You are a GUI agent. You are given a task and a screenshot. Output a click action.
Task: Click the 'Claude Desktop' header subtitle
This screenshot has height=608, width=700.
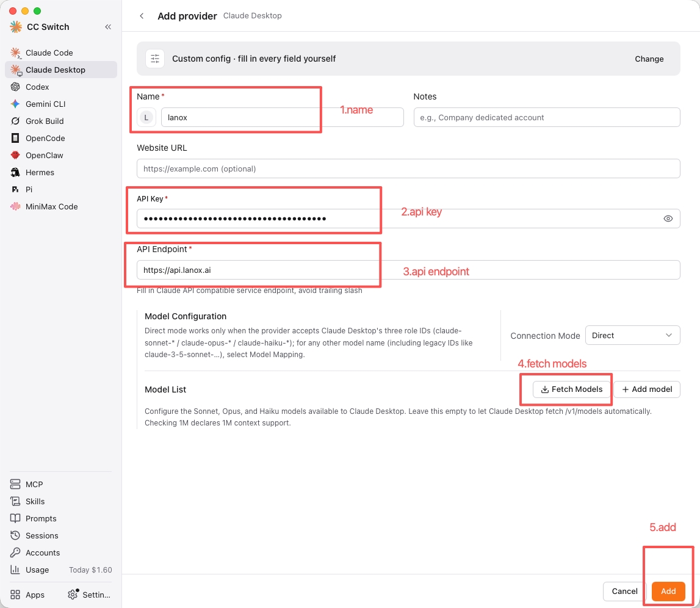(x=252, y=16)
